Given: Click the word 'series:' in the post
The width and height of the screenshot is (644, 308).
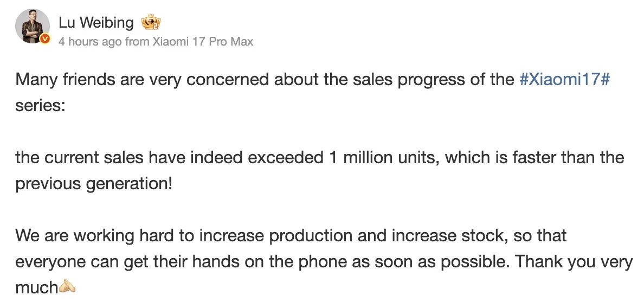Looking at the screenshot, I should [x=40, y=105].
